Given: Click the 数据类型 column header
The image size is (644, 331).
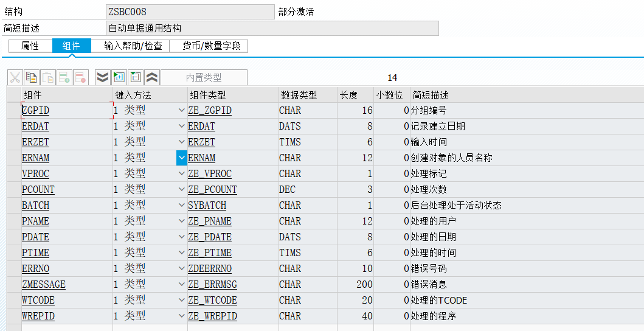Looking at the screenshot, I should point(308,95).
